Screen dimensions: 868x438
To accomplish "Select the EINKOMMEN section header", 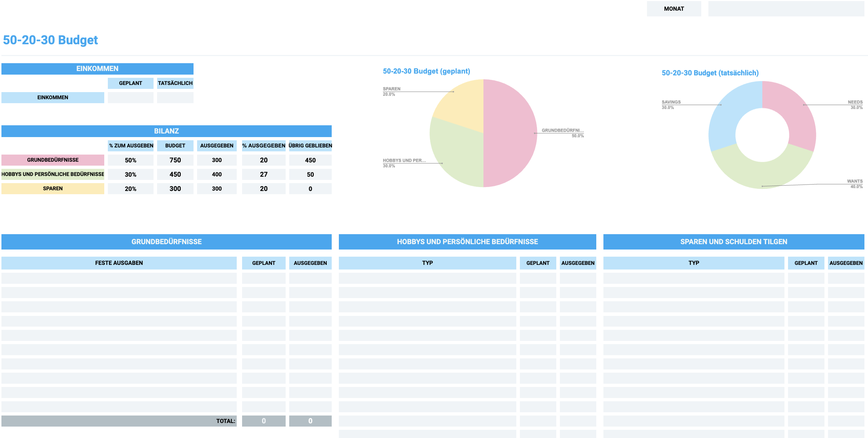I will click(x=97, y=69).
